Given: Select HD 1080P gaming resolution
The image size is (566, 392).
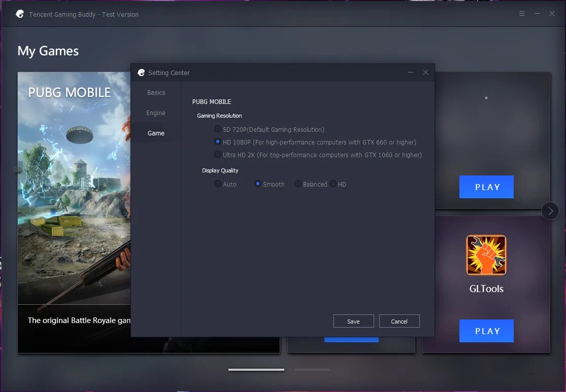Looking at the screenshot, I should click(x=218, y=141).
